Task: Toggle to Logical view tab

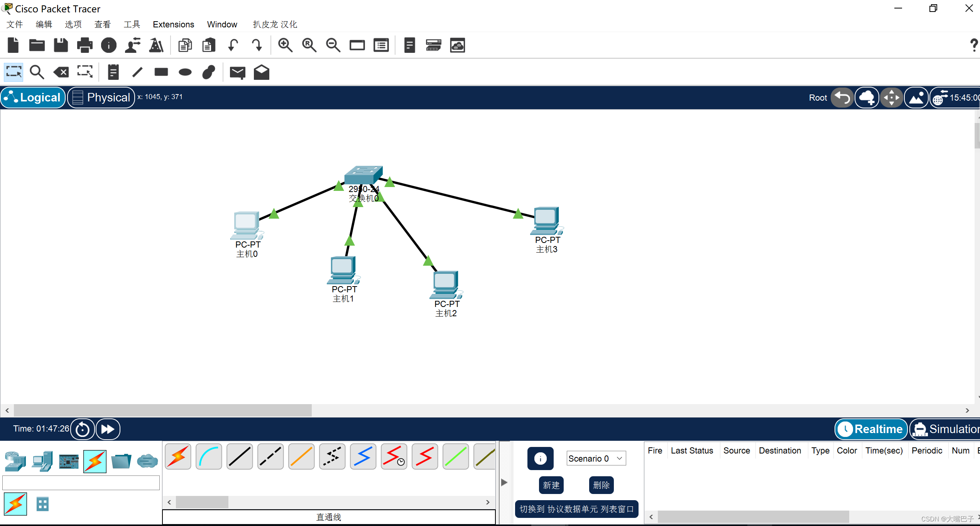Action: point(32,97)
